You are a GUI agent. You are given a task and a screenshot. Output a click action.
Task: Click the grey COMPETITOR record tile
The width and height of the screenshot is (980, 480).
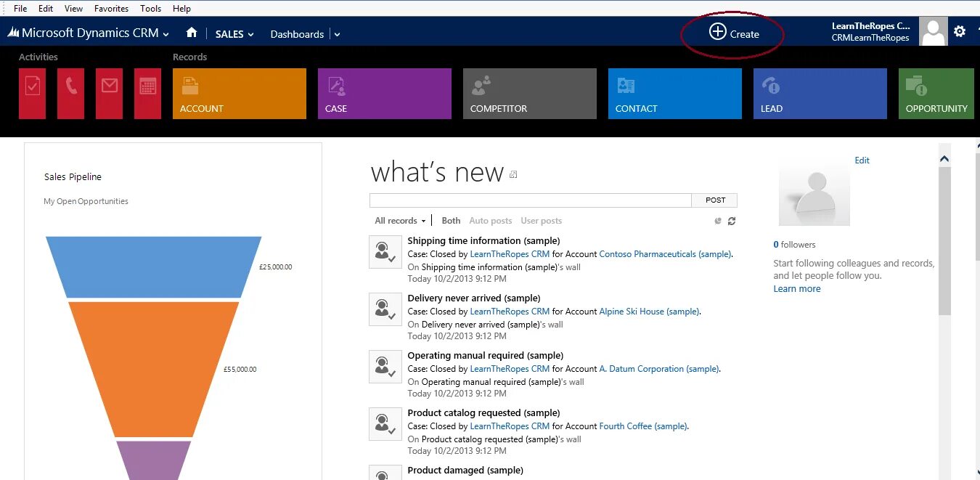pyautogui.click(x=530, y=94)
